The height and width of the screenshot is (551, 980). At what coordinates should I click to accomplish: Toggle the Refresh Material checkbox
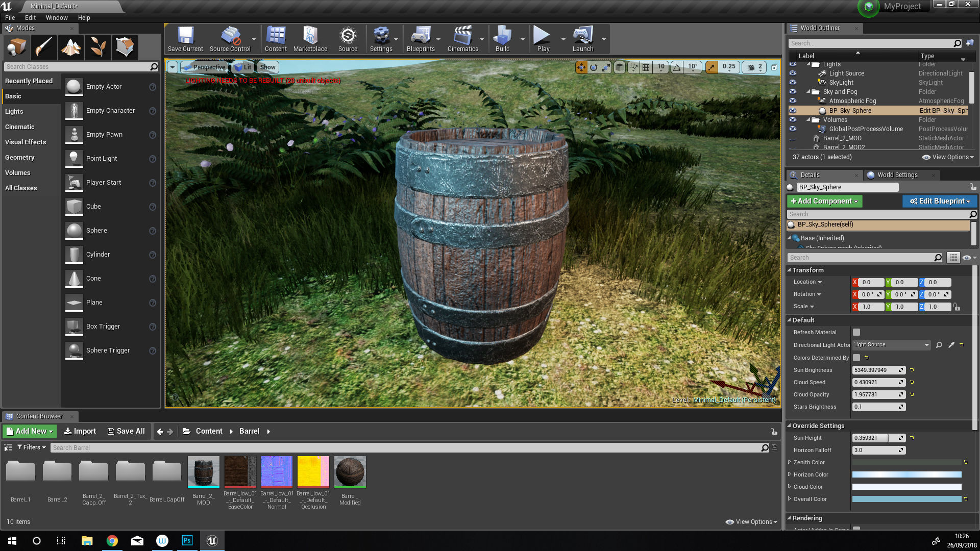point(856,332)
